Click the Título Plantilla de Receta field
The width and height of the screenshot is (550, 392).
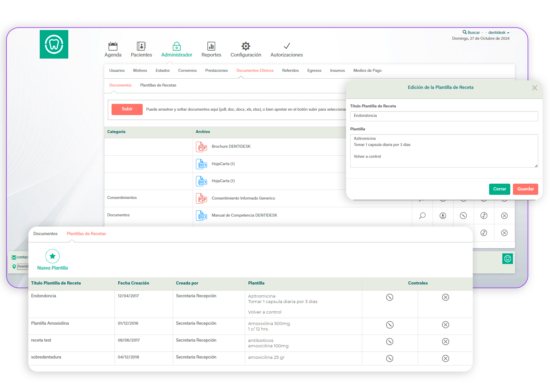(x=444, y=116)
